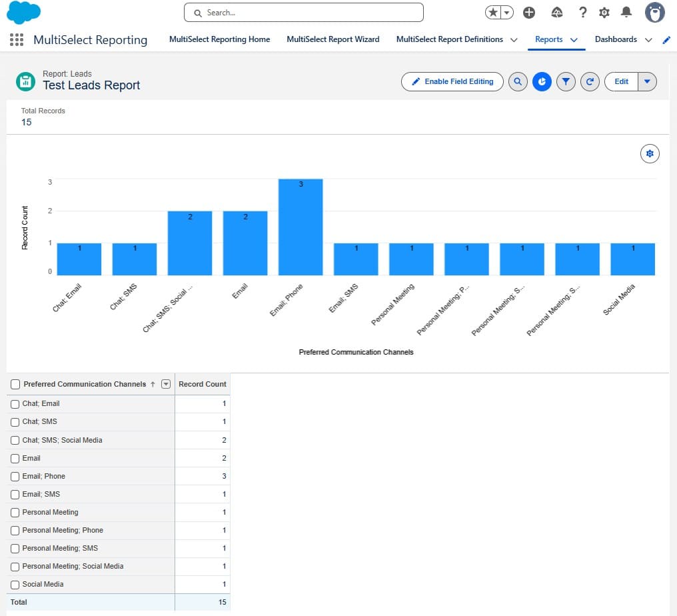This screenshot has width=677, height=616.
Task: Toggle the chart display icon
Action: point(542,81)
